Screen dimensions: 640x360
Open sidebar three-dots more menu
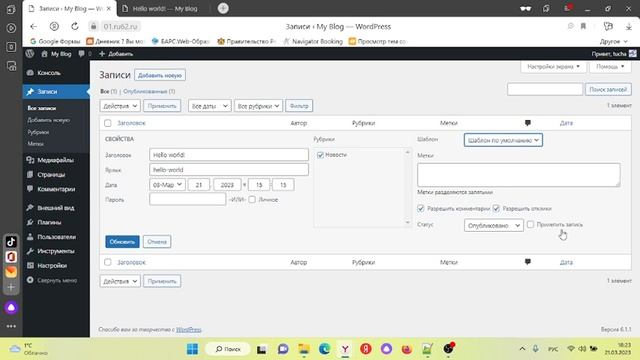pyautogui.click(x=11, y=326)
